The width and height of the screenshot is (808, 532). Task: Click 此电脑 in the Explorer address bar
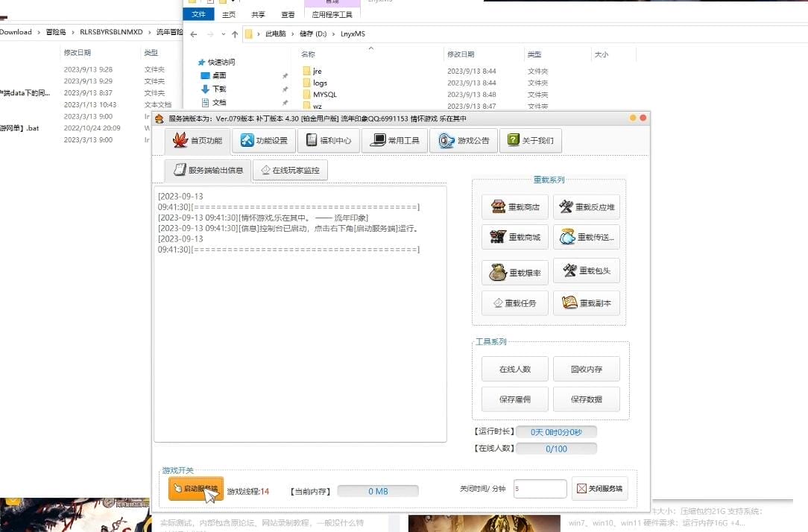(x=275, y=34)
